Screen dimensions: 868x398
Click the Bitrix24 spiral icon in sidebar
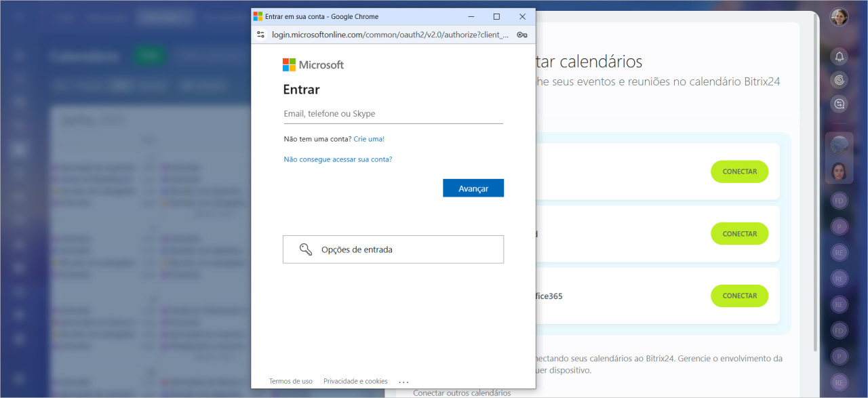(x=840, y=80)
